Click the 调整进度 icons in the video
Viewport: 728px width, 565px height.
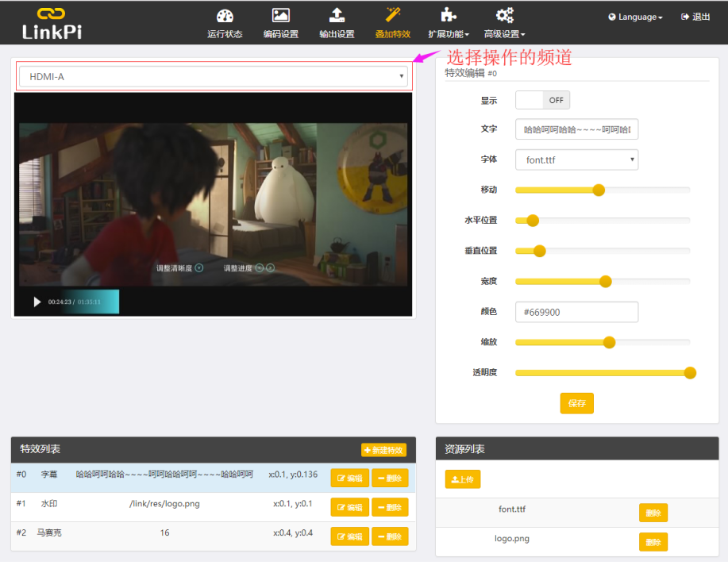pyautogui.click(x=265, y=268)
